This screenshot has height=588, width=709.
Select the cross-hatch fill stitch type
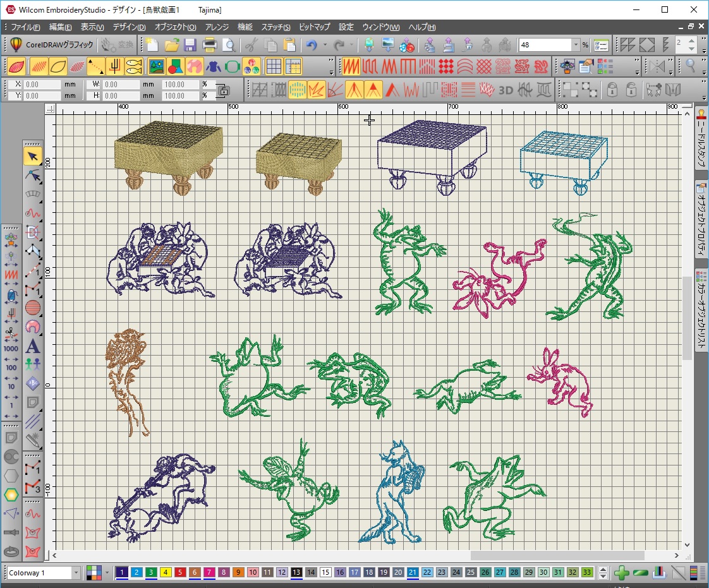[484, 67]
